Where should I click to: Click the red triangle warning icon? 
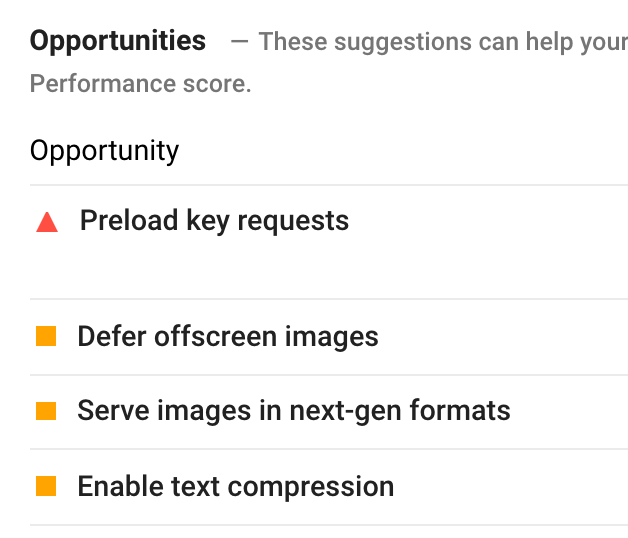pos(47,222)
